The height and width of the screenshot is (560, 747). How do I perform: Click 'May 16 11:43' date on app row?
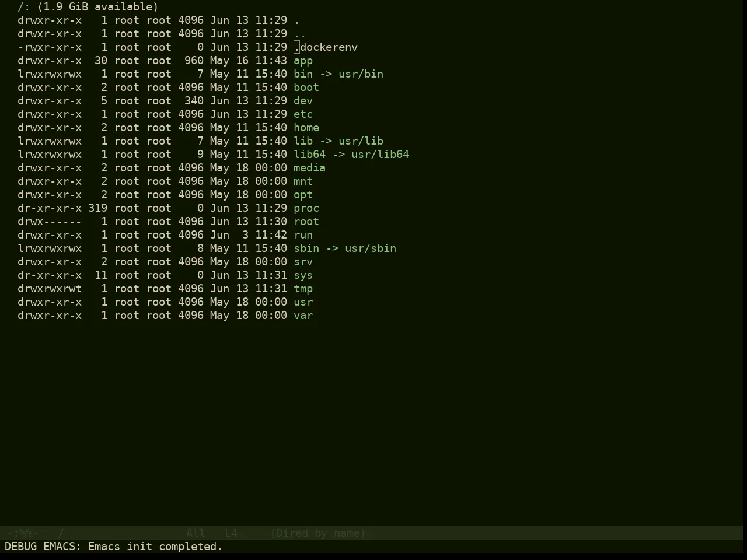(x=249, y=61)
